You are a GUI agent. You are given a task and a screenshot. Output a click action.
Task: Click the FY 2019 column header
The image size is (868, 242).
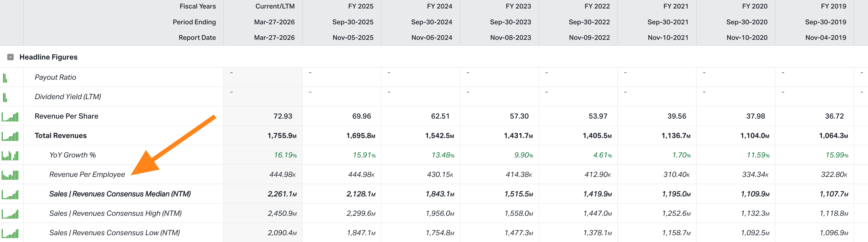pyautogui.click(x=833, y=6)
